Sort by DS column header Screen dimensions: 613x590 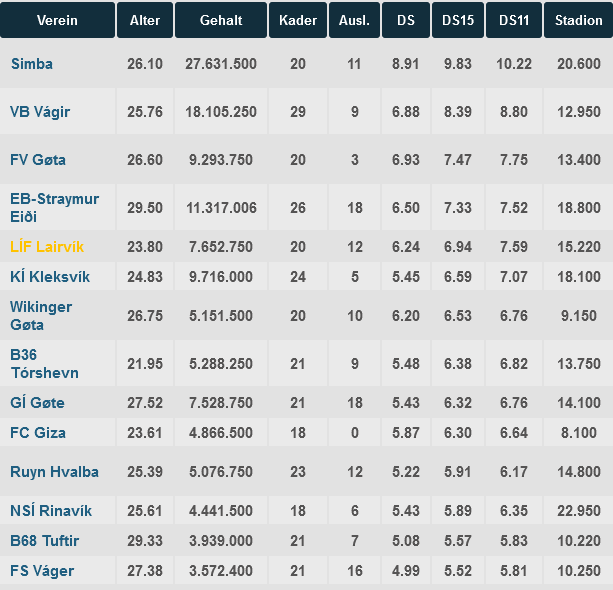pyautogui.click(x=406, y=20)
